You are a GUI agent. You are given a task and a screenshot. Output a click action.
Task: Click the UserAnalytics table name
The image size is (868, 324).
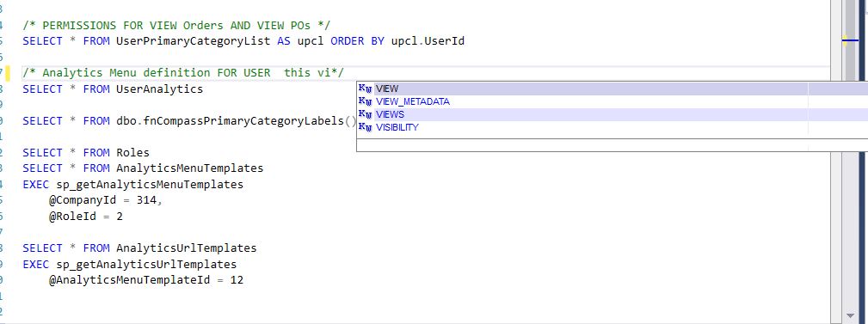pyautogui.click(x=159, y=89)
